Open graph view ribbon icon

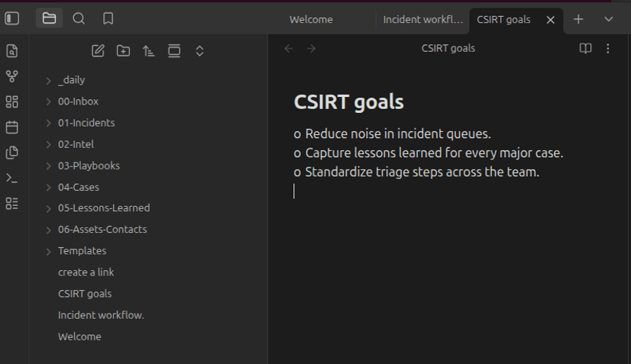(x=12, y=76)
